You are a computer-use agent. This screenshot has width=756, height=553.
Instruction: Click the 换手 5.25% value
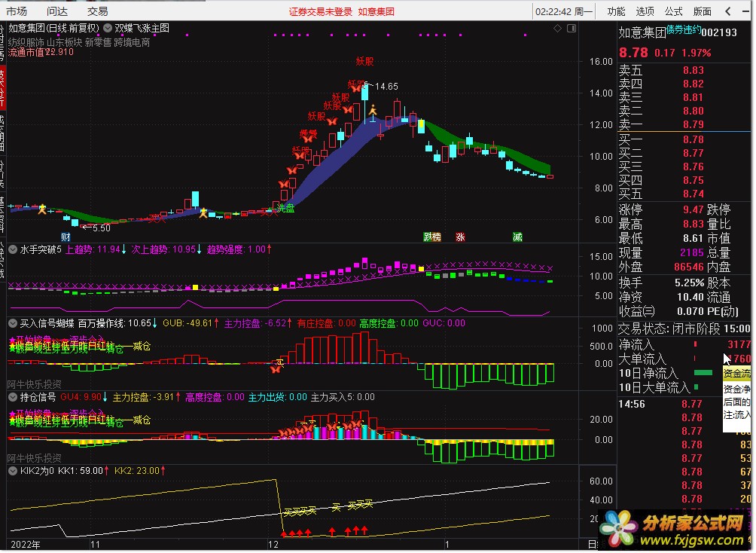689,283
